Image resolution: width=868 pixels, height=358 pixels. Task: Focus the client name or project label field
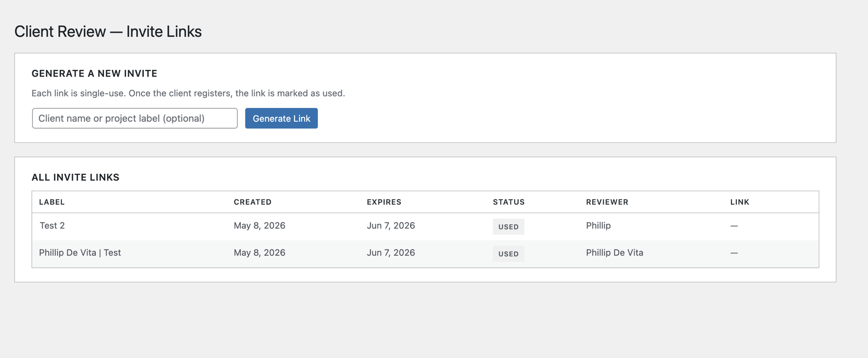point(134,118)
